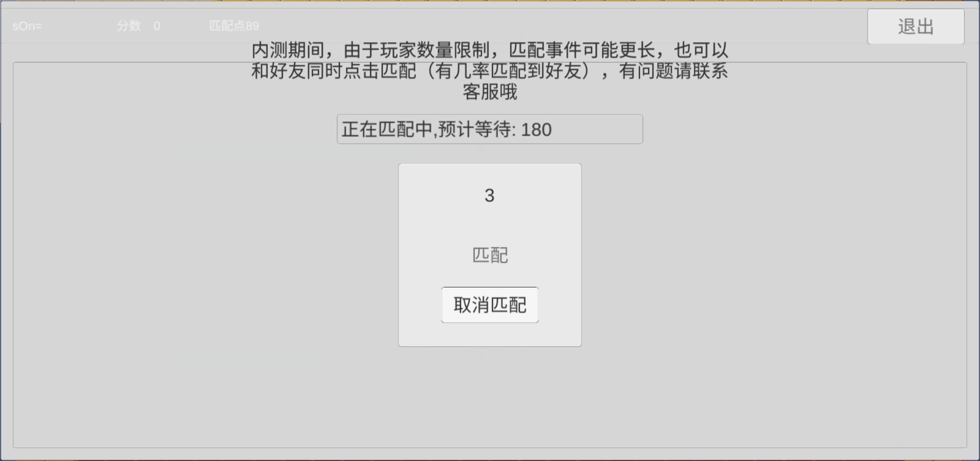Click the sOn= label in header
The height and width of the screenshot is (461, 980).
coord(27,26)
